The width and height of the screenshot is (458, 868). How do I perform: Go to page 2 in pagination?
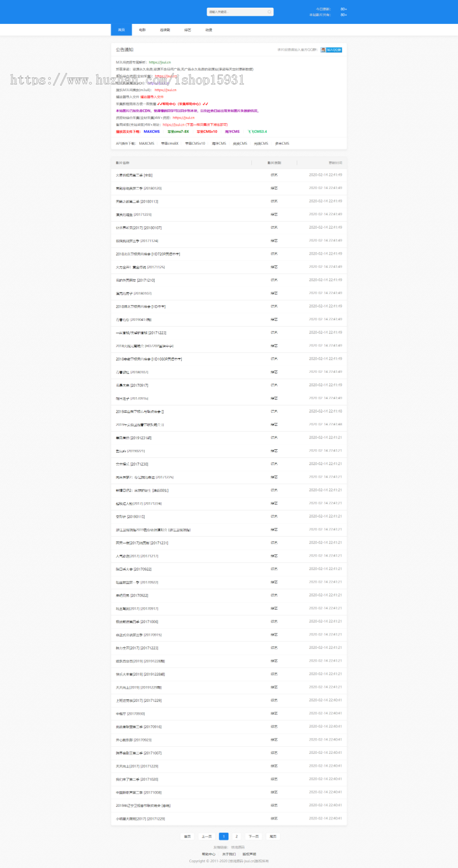coord(237,836)
